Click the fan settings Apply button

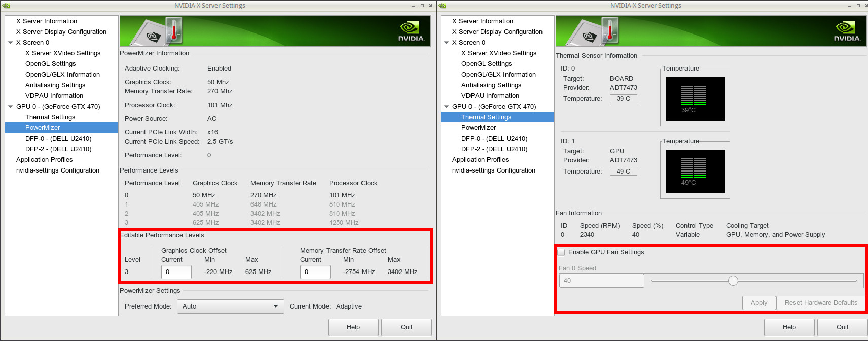[x=759, y=303]
